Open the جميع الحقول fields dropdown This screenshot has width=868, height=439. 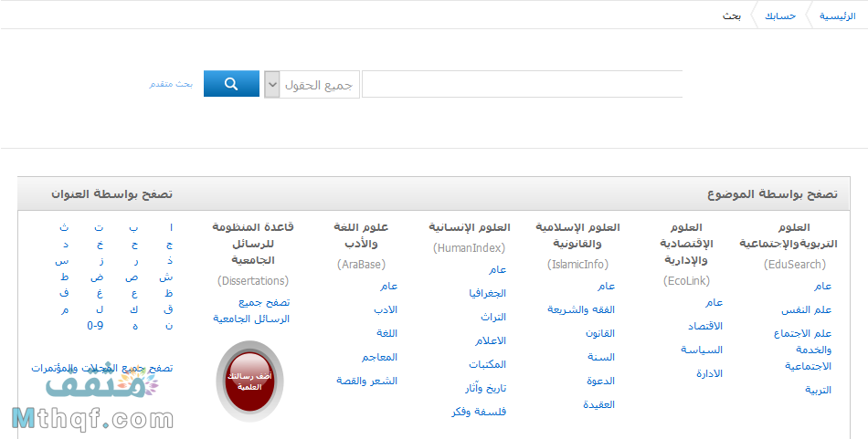pos(312,85)
